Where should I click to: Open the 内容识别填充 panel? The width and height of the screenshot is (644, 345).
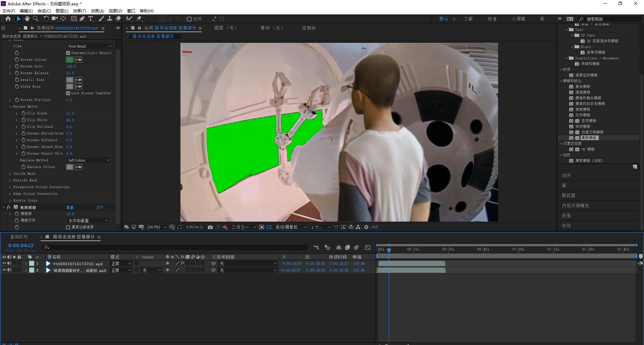[575, 205]
